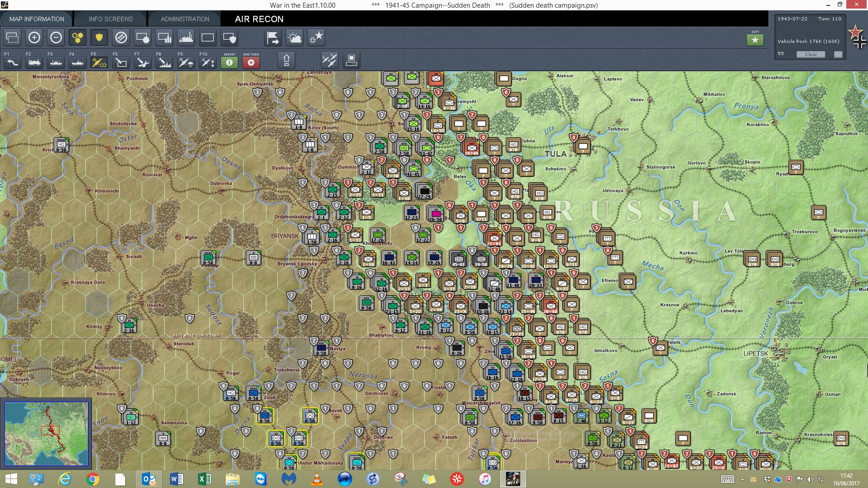Click the green Soft factor star button

click(x=755, y=40)
